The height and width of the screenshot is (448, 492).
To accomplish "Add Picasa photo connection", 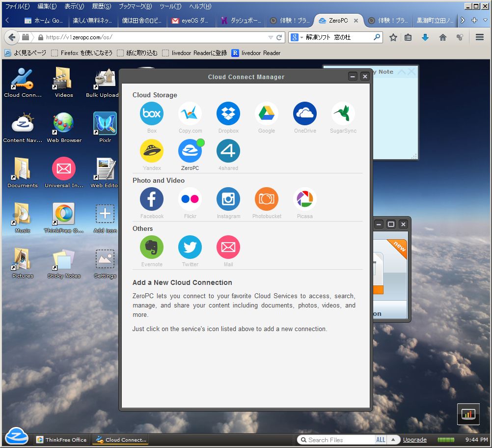I will pyautogui.click(x=304, y=199).
